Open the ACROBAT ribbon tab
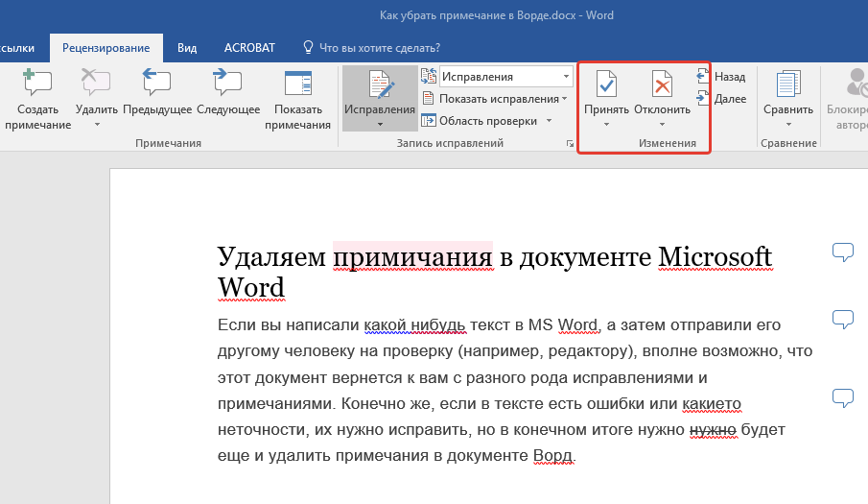Image resolution: width=868 pixels, height=504 pixels. click(x=249, y=47)
